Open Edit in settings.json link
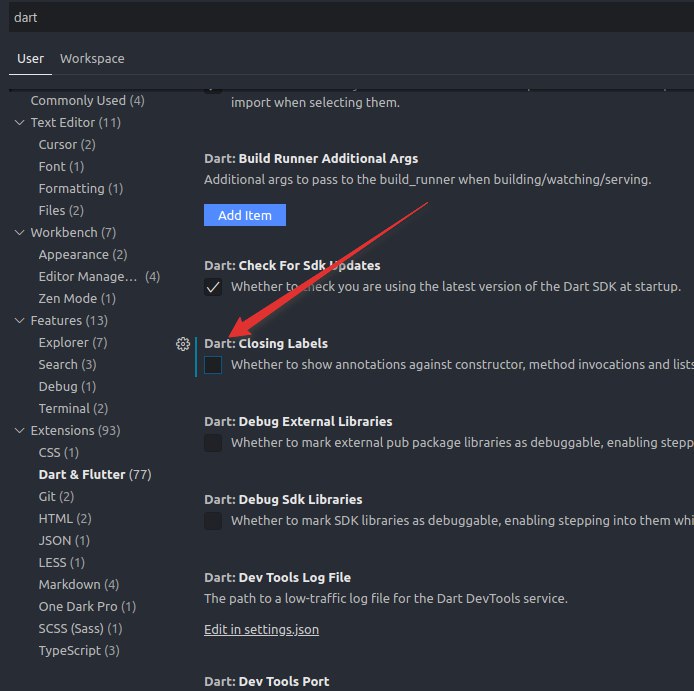694x691 pixels. [x=261, y=629]
